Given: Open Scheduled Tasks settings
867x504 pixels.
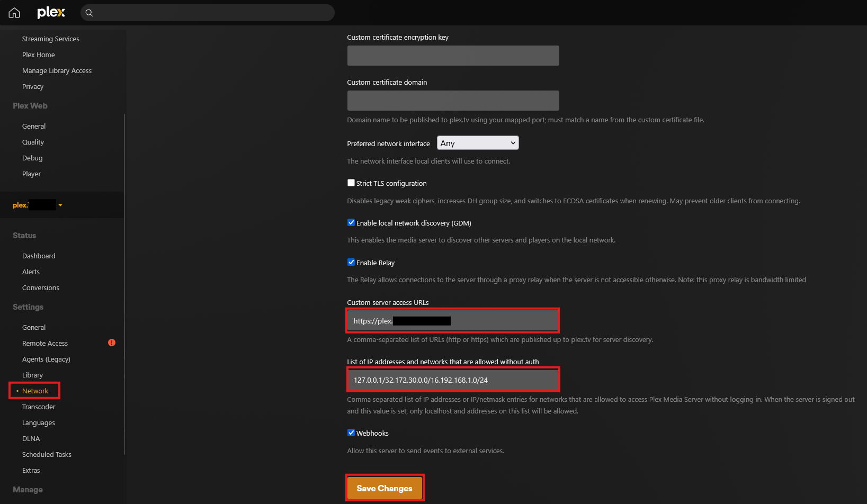Looking at the screenshot, I should pos(47,454).
